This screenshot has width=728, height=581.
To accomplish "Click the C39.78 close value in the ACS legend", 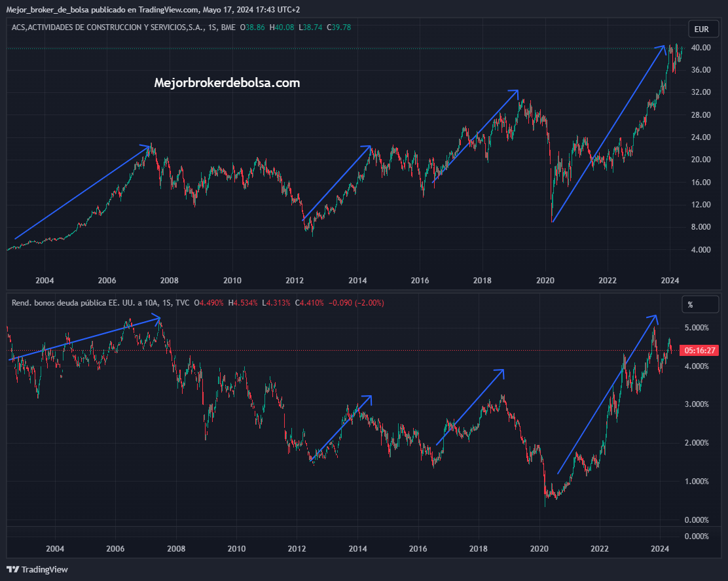I will pyautogui.click(x=339, y=27).
